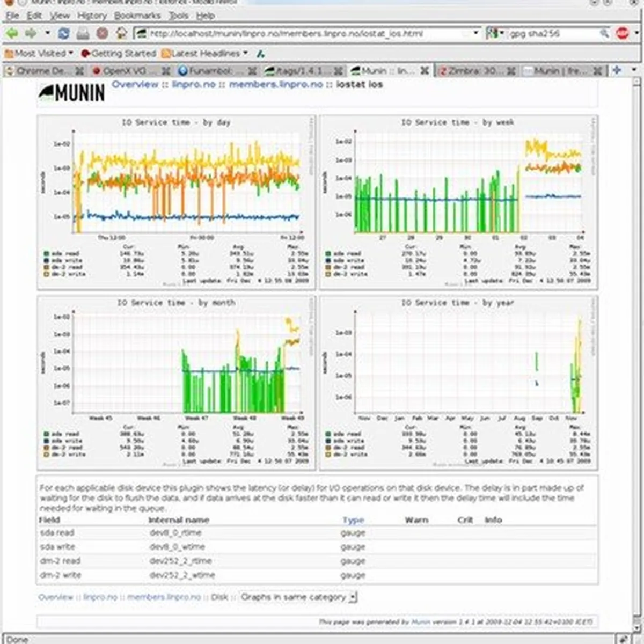
Task: Open the IO Service time by week graph
Action: pyautogui.click(x=458, y=203)
